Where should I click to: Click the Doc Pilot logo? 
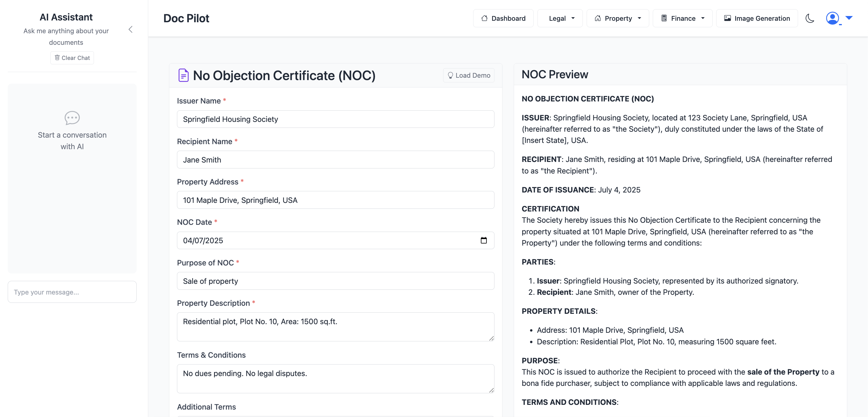tap(186, 18)
